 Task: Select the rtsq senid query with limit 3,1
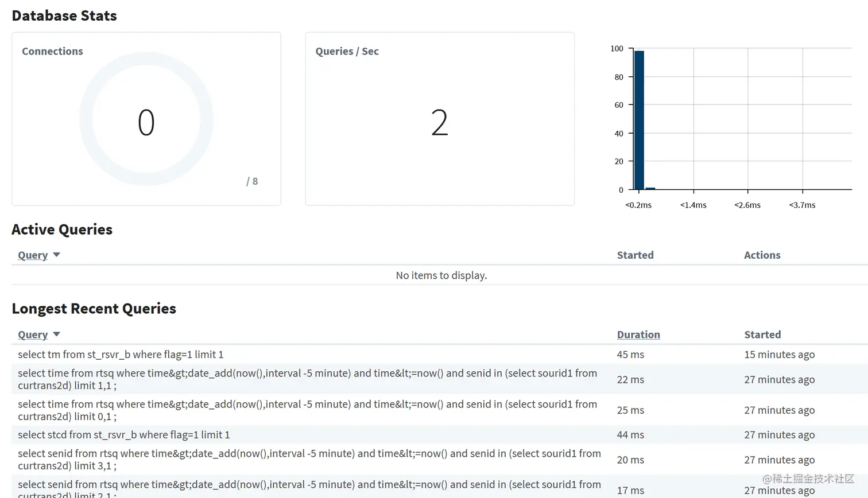click(x=440, y=460)
